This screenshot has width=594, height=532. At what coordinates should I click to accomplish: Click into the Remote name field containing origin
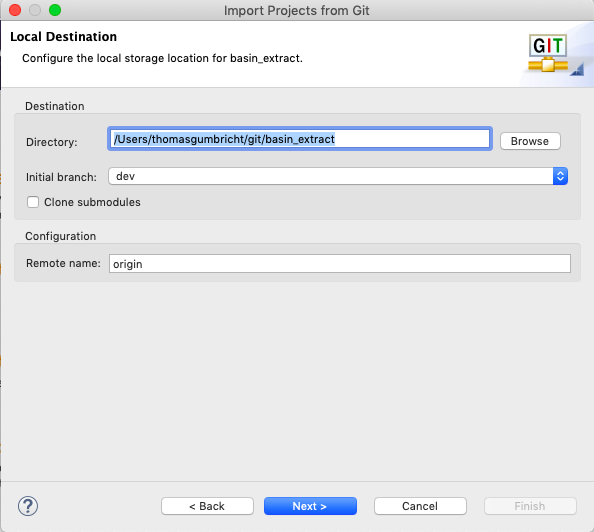click(340, 263)
